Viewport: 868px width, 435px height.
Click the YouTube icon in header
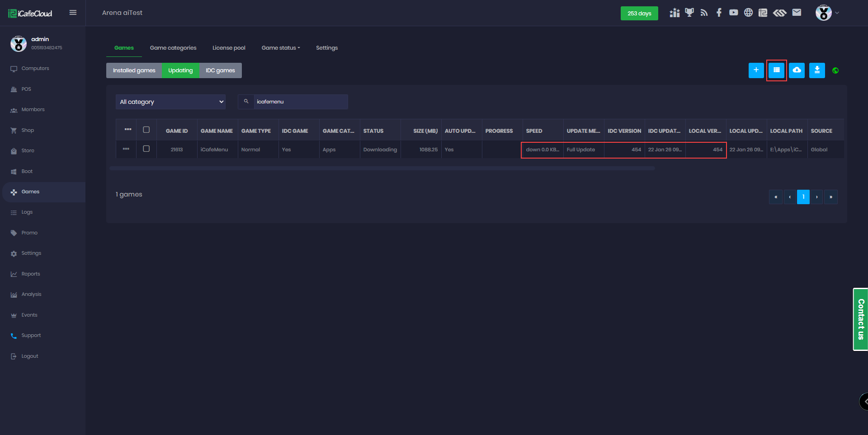point(733,13)
